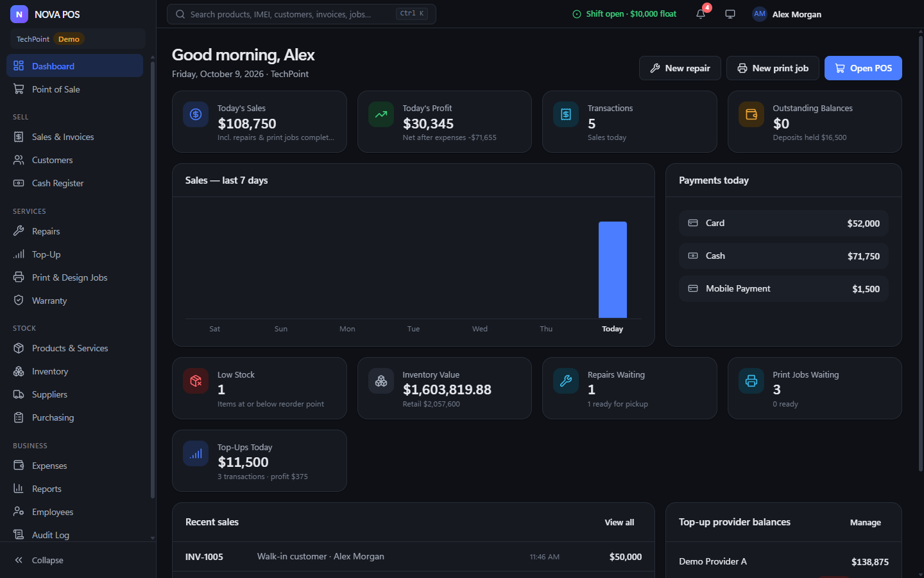Viewport: 924px width, 578px height.
Task: Click the Repairs Waiting wrench icon
Action: pos(566,381)
